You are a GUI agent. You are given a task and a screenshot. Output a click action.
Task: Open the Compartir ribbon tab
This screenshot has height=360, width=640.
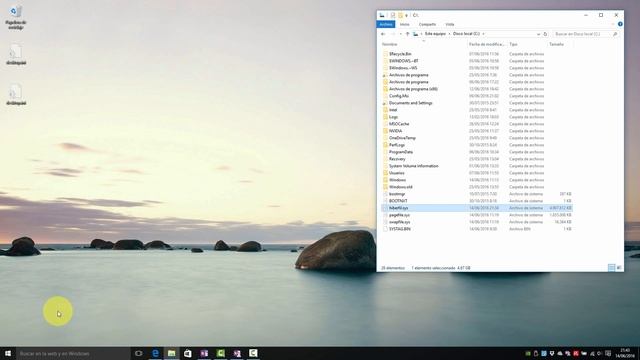427,24
